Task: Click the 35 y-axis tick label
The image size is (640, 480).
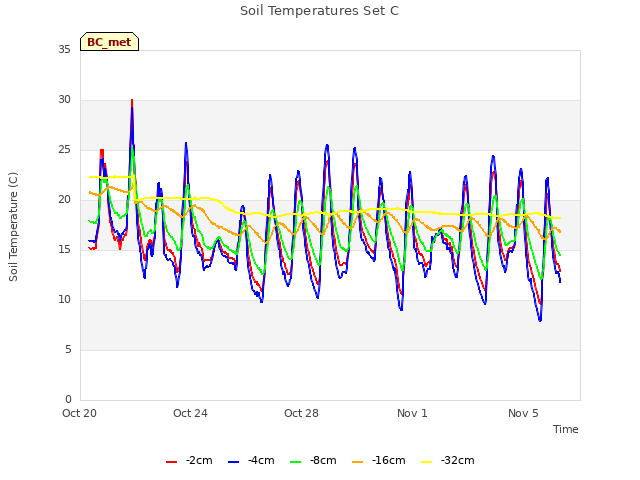Action: [x=64, y=49]
